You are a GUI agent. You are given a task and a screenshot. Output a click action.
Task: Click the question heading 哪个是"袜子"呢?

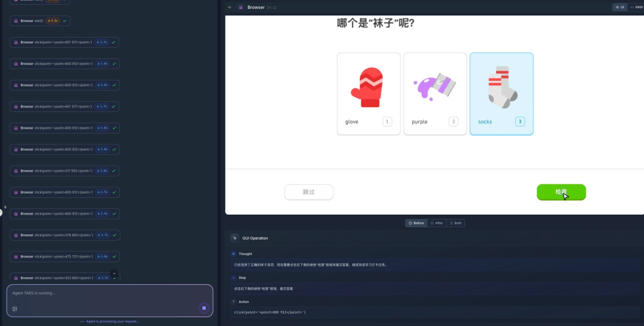click(376, 23)
